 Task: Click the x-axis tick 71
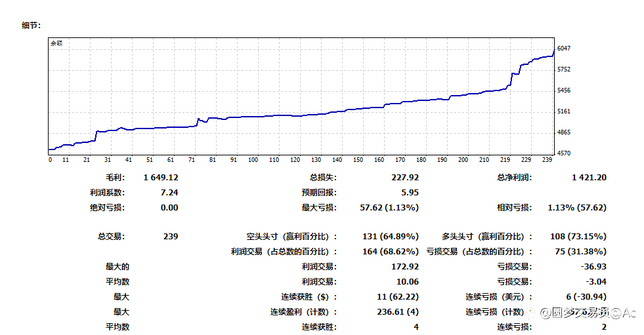(192, 160)
